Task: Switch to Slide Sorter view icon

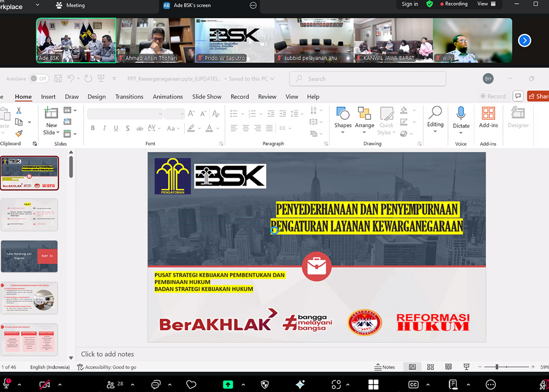Action: [x=430, y=367]
